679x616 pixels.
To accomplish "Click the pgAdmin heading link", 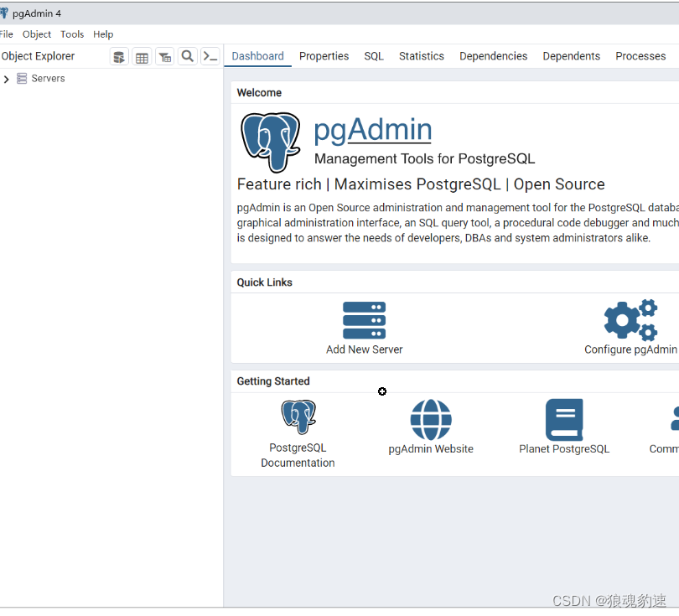I will tap(372, 129).
